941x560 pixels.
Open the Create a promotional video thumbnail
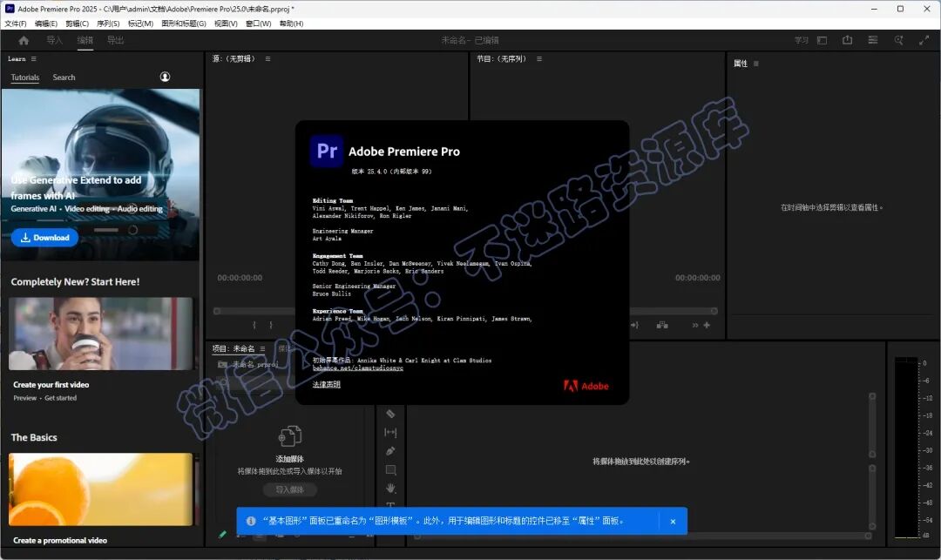101,489
